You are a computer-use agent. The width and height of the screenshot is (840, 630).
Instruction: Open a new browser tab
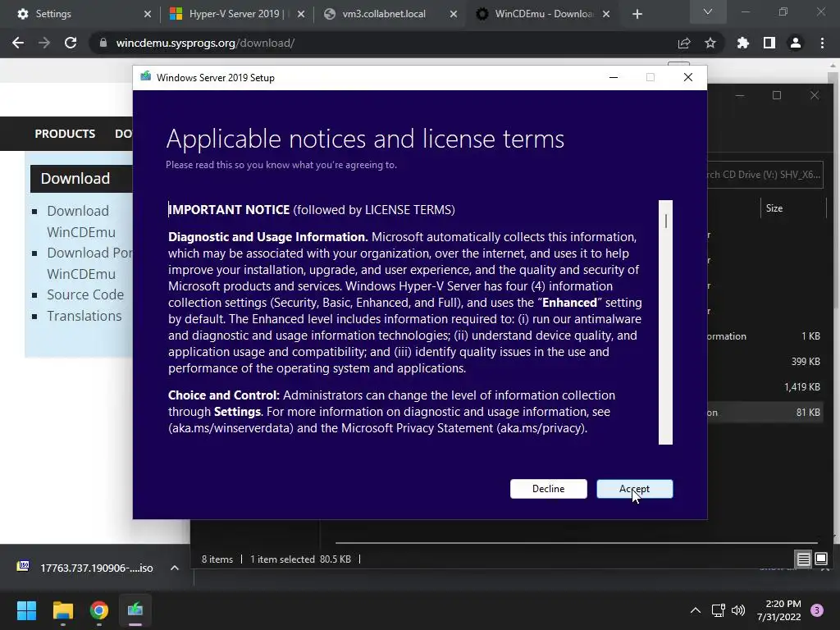coord(637,15)
